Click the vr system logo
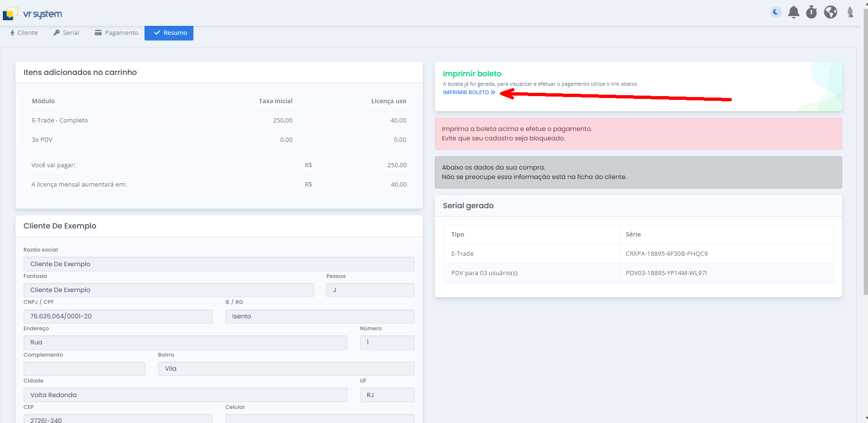Viewport: 868px width, 423px height. (x=33, y=14)
